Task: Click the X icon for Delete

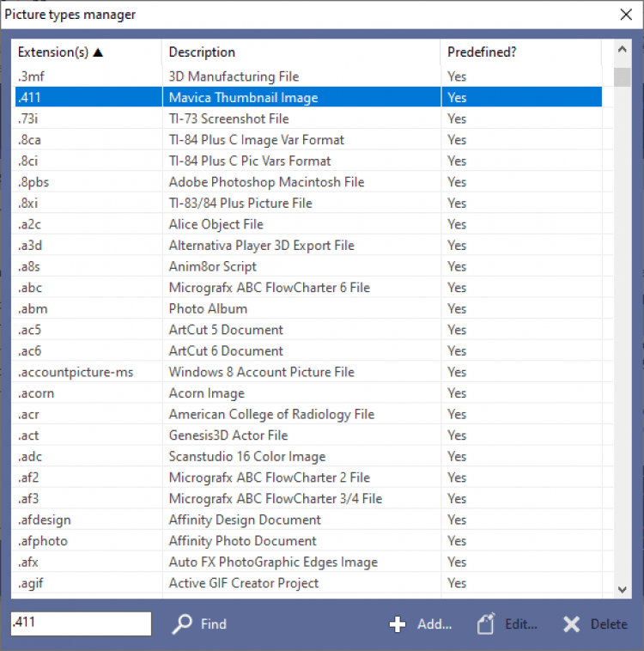Action: (572, 624)
